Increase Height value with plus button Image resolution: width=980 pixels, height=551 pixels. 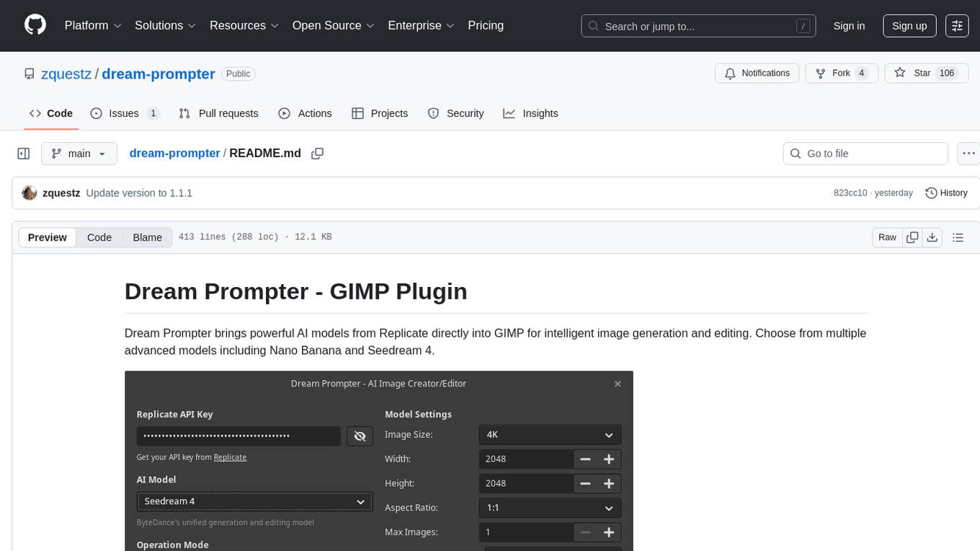[x=609, y=484]
